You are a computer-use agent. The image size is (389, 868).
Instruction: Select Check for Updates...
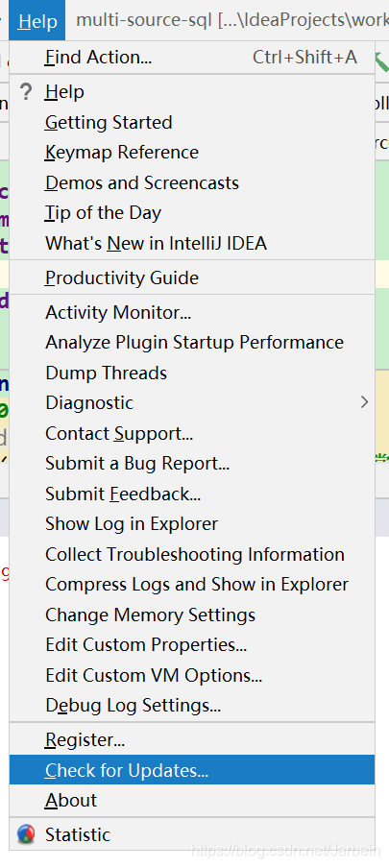point(192,770)
